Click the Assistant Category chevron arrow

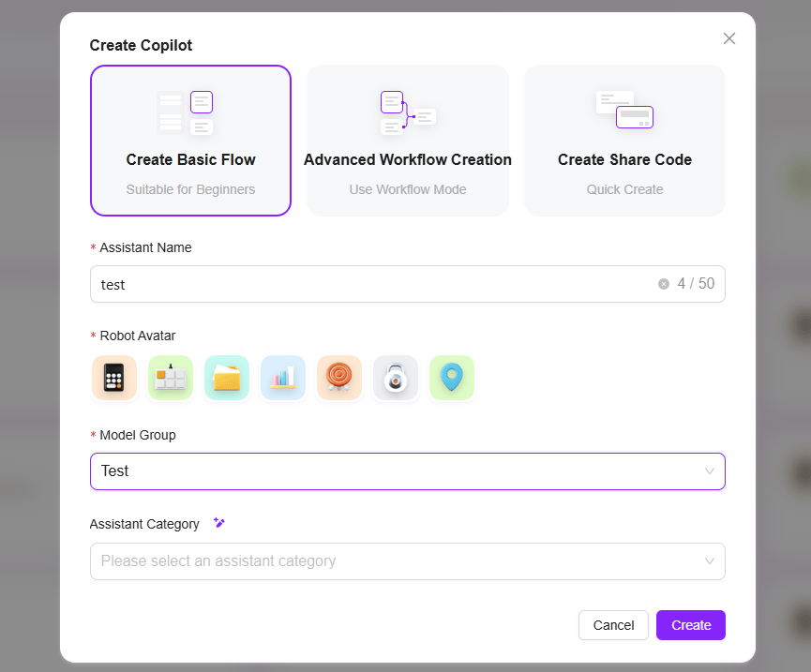(x=710, y=561)
